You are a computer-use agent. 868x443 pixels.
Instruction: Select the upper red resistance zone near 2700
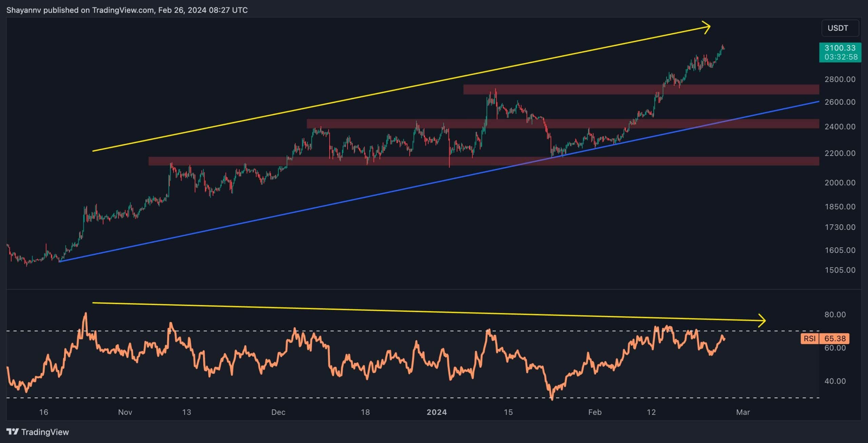(576, 89)
